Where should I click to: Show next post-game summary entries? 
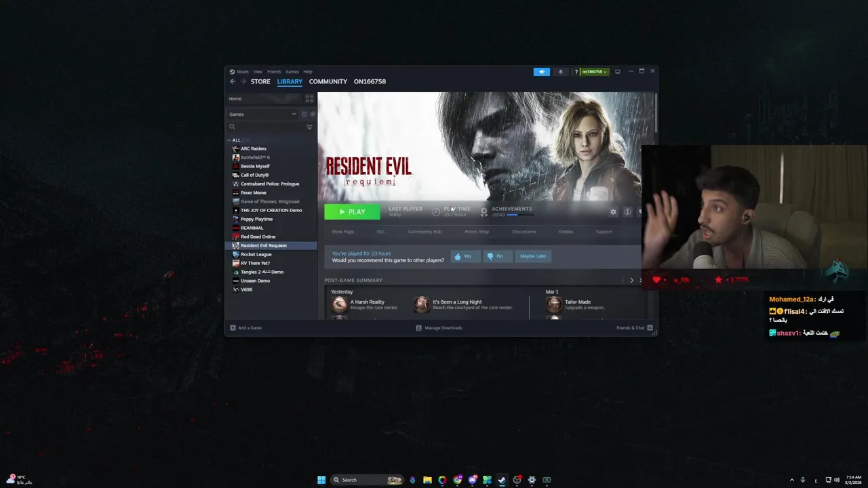[631, 281]
